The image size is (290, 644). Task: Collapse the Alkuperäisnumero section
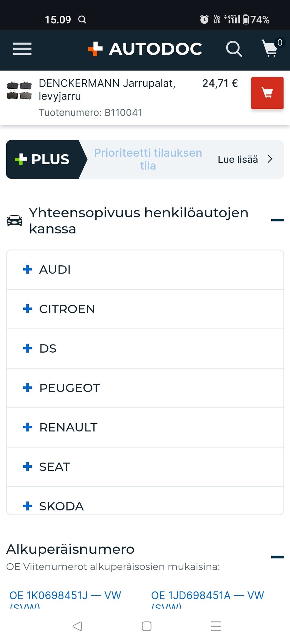277,557
